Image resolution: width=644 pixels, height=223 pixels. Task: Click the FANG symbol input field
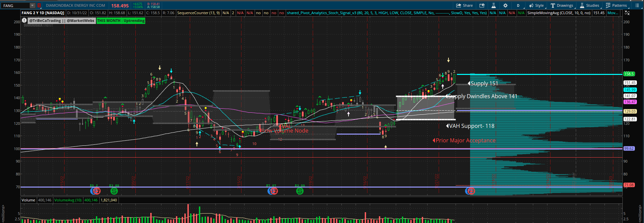pos(16,5)
